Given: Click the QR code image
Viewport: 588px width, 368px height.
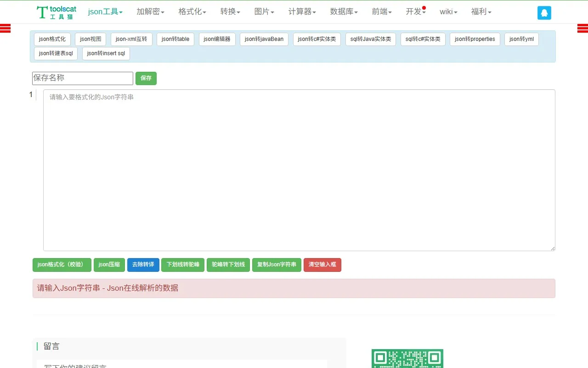Looking at the screenshot, I should point(407,359).
